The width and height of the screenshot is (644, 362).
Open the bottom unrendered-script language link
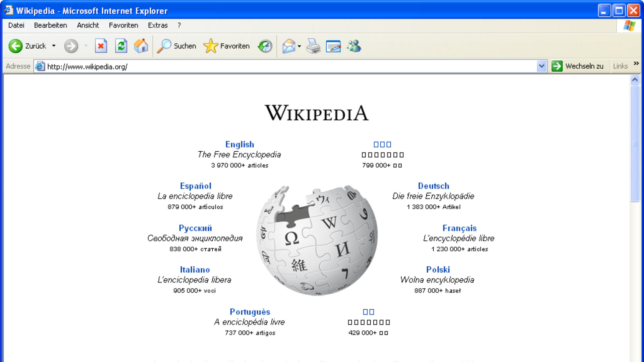[x=369, y=312]
